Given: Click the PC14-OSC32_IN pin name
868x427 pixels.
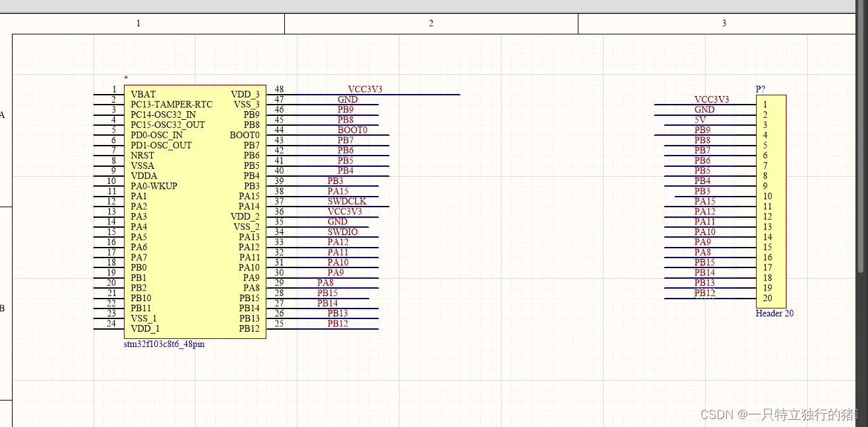Looking at the screenshot, I should tap(163, 115).
